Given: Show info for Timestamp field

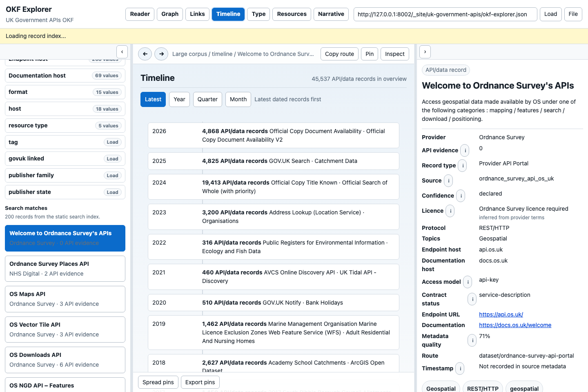Looking at the screenshot, I should coord(460,368).
